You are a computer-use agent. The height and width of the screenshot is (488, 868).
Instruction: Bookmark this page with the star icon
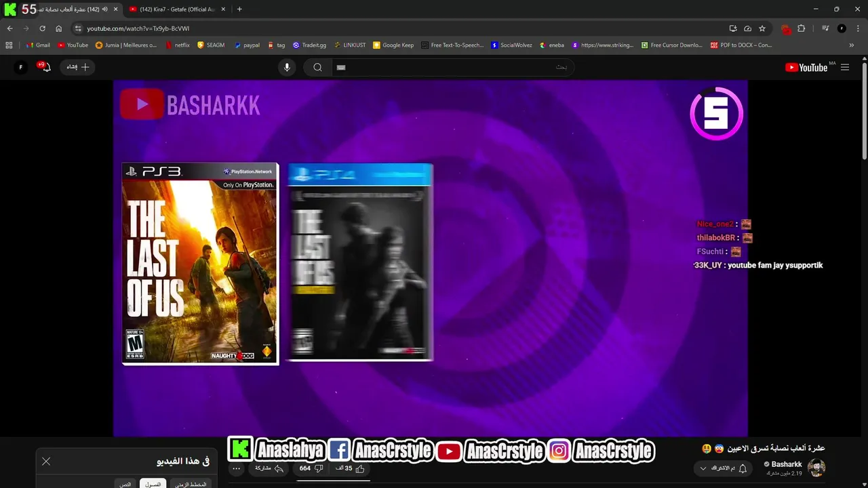[x=762, y=28]
